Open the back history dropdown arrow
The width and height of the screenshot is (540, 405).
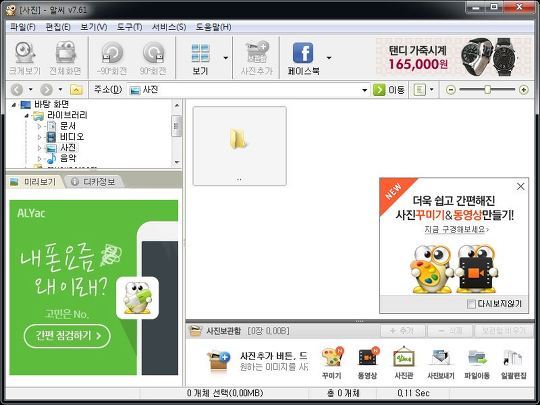(31, 90)
